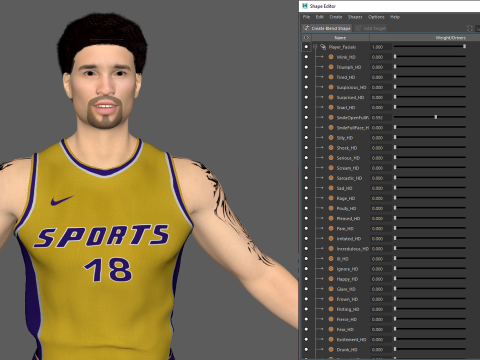Click the Snarl_HD orange target icon
Image resolution: width=480 pixels, height=360 pixels.
[x=331, y=107]
